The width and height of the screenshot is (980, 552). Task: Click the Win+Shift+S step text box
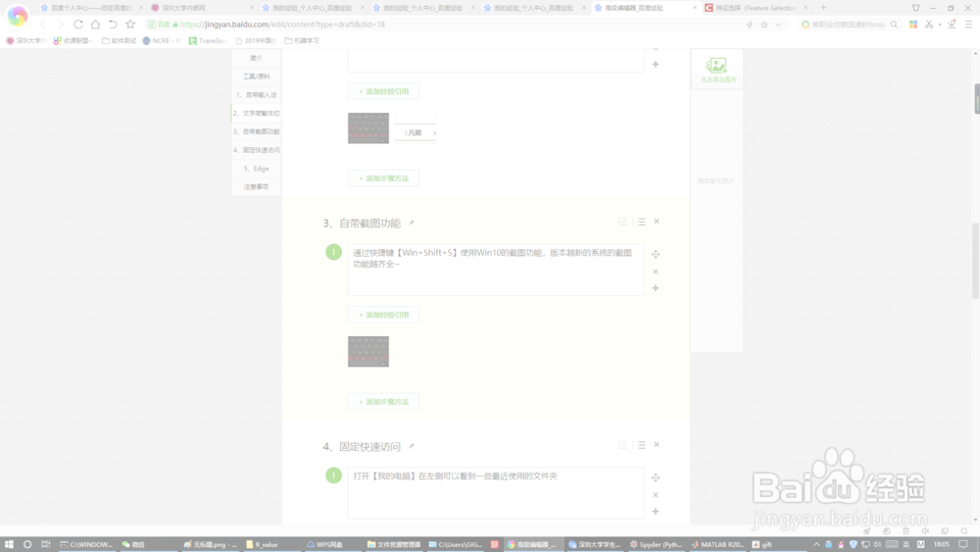[496, 270]
